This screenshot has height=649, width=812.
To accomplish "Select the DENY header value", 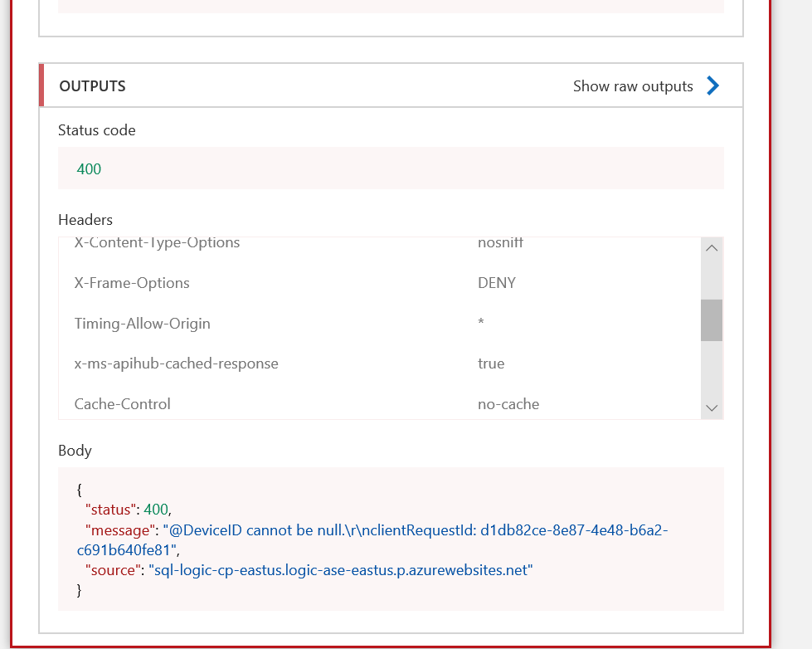I will (x=497, y=283).
